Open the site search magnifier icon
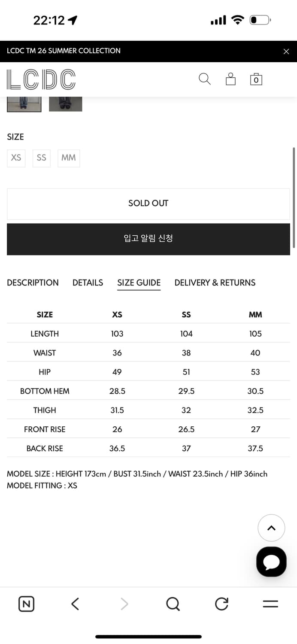 tap(205, 79)
